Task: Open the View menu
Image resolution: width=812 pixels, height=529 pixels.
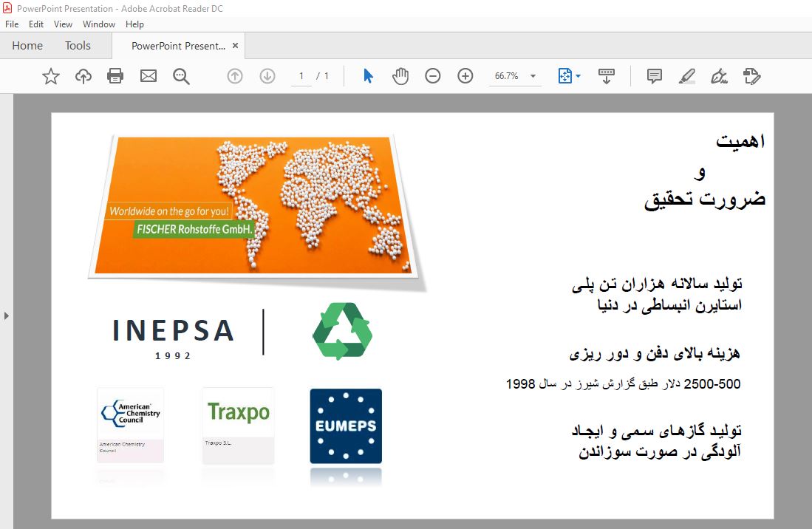Action: click(63, 24)
